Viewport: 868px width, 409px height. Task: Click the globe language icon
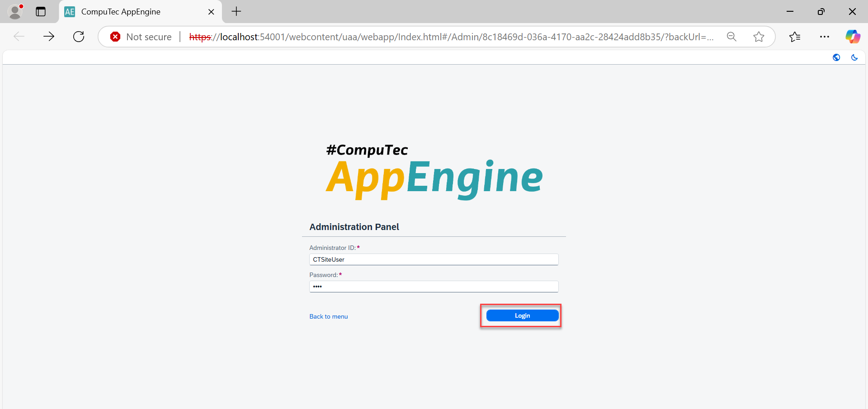[x=836, y=57]
